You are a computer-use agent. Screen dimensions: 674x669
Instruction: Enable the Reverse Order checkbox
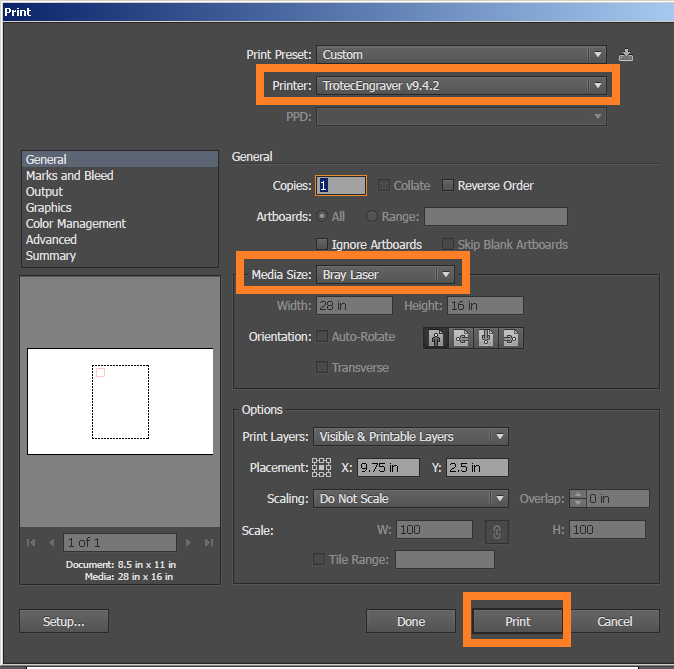click(448, 185)
